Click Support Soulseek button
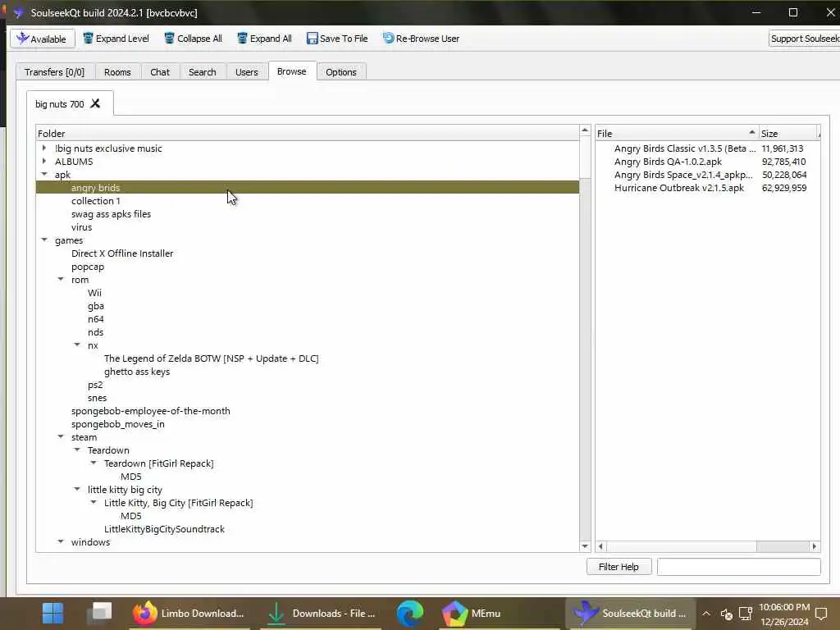This screenshot has width=840, height=630. tap(804, 39)
